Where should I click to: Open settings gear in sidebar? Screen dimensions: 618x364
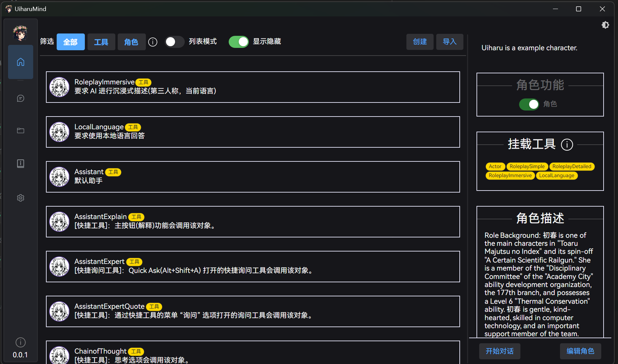20,198
